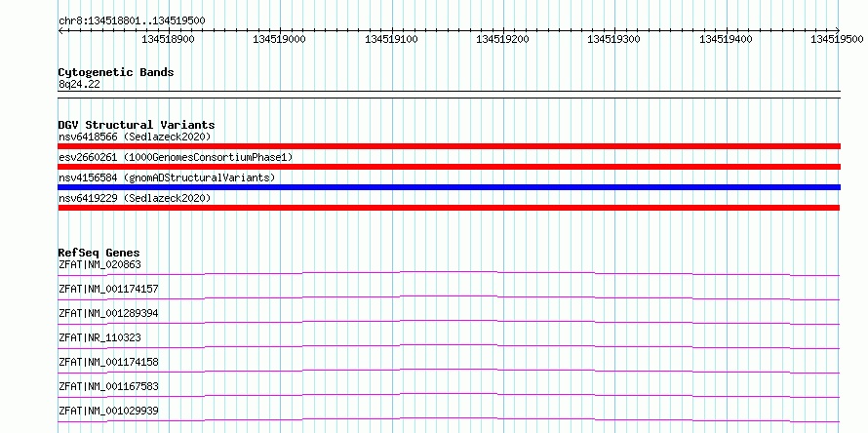Open variant label nsv6419229 (Sedlazeck2020)

pyautogui.click(x=135, y=198)
